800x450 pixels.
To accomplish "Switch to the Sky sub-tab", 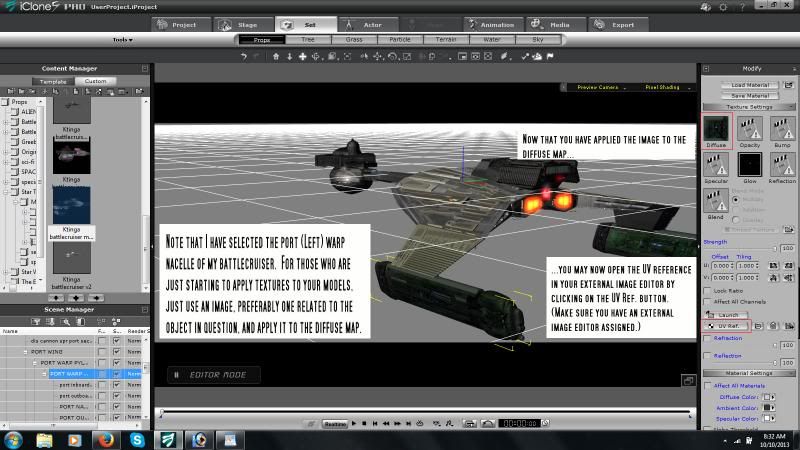I will click(x=538, y=39).
